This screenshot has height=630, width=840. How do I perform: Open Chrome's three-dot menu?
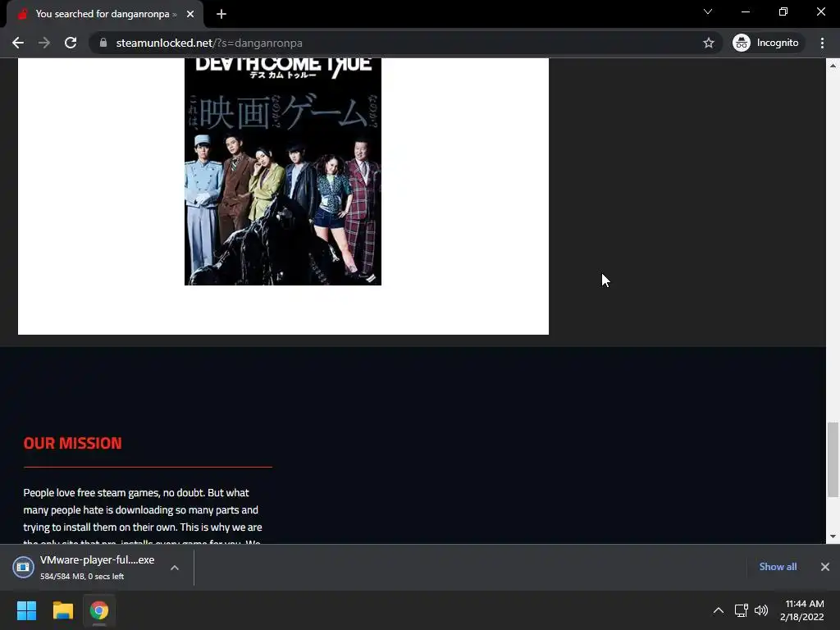point(822,43)
